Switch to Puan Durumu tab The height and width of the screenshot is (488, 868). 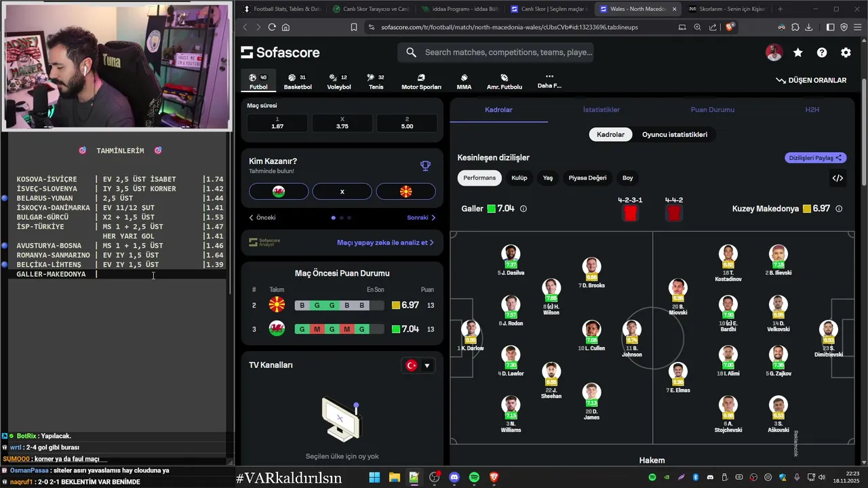tap(712, 110)
